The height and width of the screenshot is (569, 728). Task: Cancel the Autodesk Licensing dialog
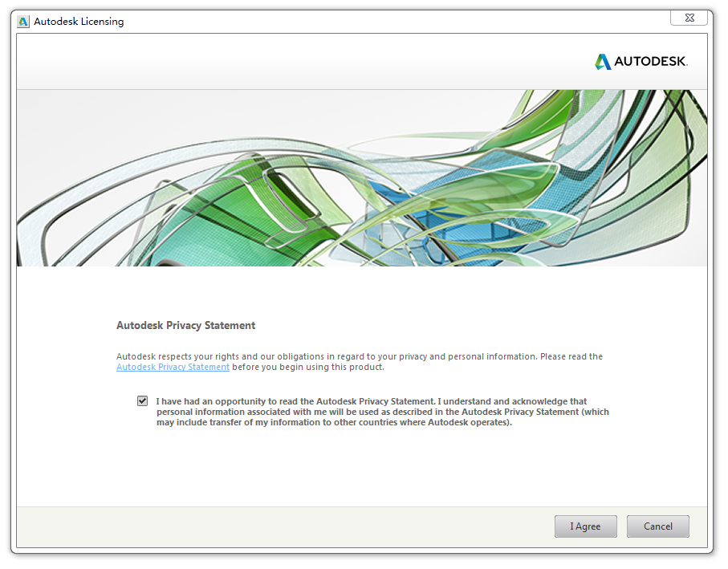click(x=658, y=526)
